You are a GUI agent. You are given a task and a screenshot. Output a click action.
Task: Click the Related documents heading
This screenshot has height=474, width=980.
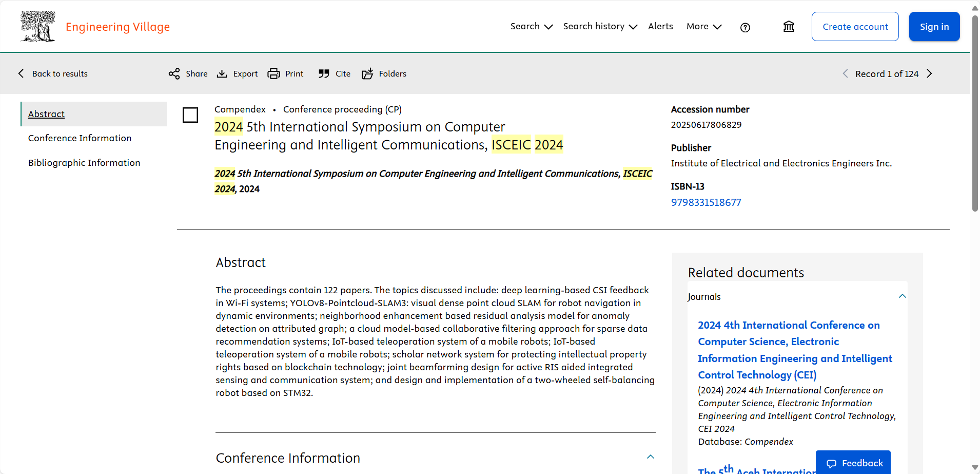746,273
